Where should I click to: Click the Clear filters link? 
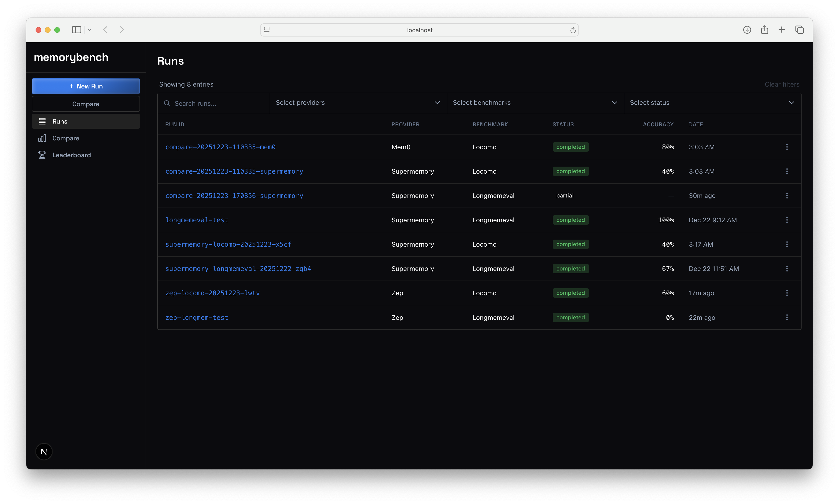tap(782, 84)
